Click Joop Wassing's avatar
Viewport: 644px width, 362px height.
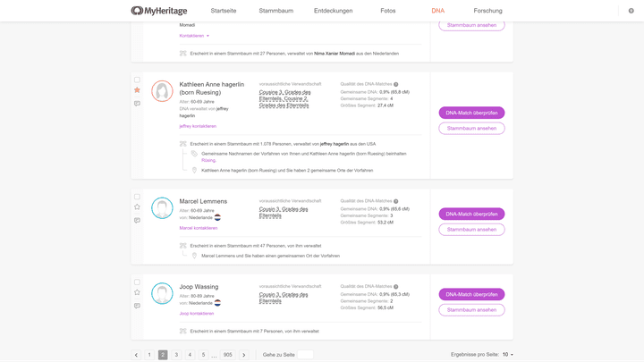pyautogui.click(x=162, y=293)
